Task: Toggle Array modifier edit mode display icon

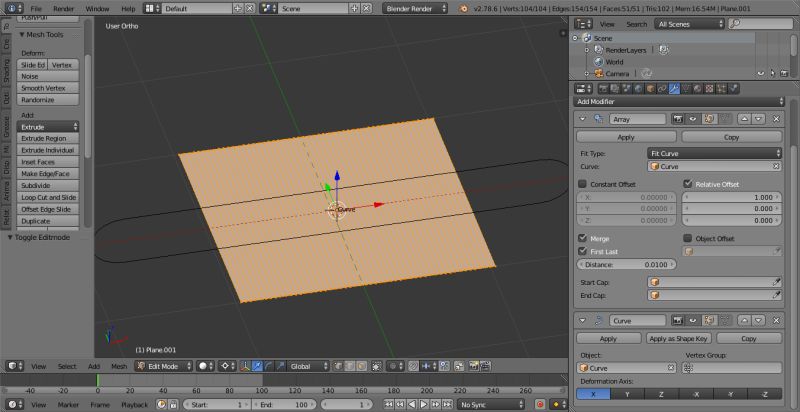Action: coord(709,119)
